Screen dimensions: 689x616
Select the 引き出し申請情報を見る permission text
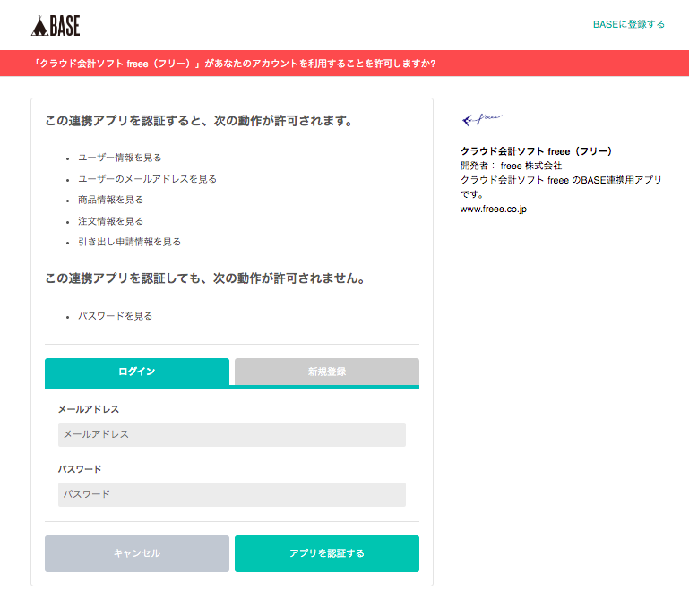coord(129,242)
